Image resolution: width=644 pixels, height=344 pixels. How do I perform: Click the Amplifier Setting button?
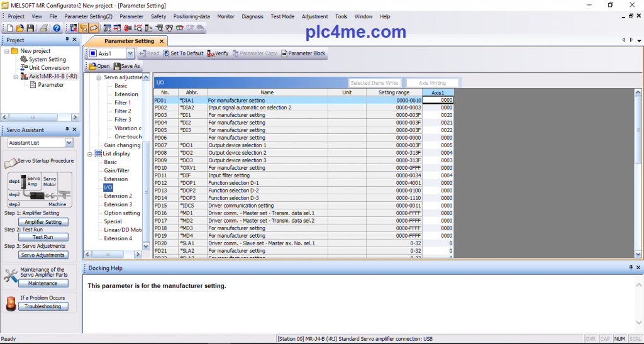(43, 222)
